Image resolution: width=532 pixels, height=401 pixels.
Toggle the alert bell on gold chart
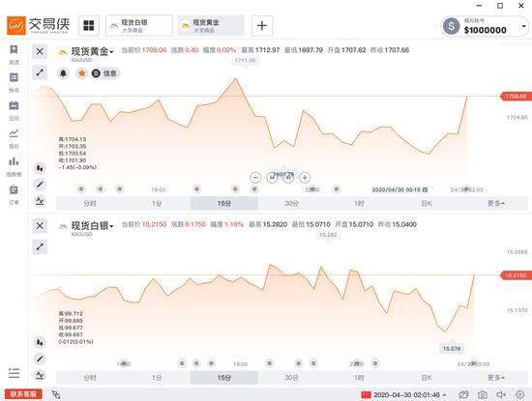pos(64,73)
